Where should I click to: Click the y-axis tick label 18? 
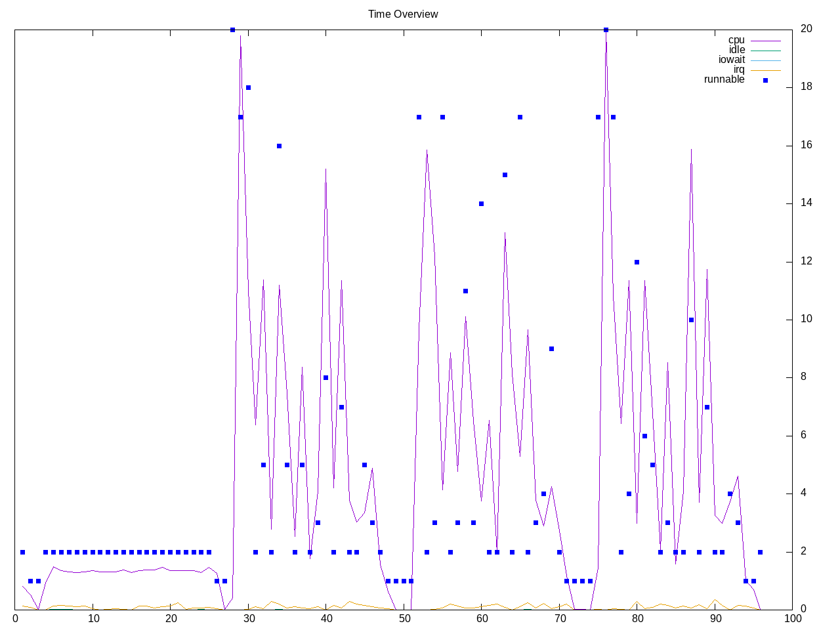(x=806, y=87)
